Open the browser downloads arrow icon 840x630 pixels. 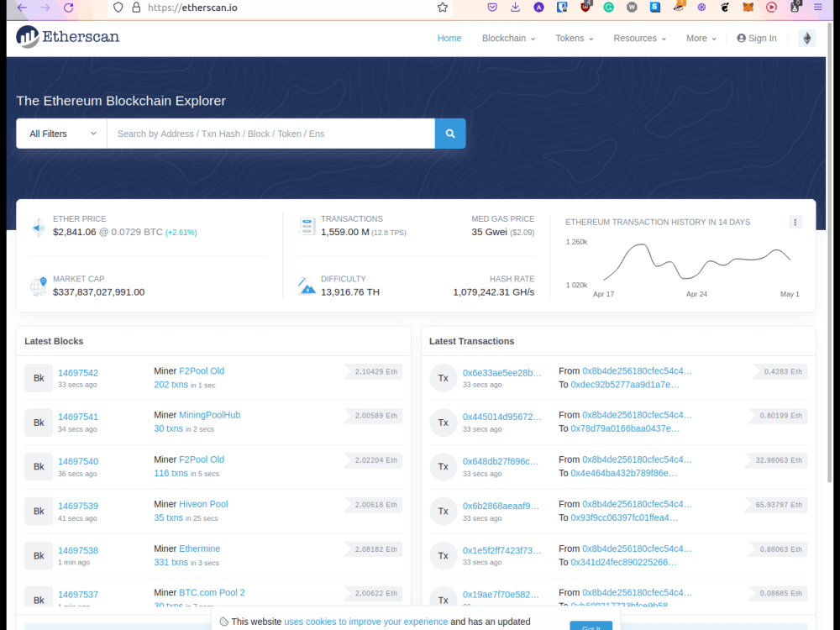516,8
